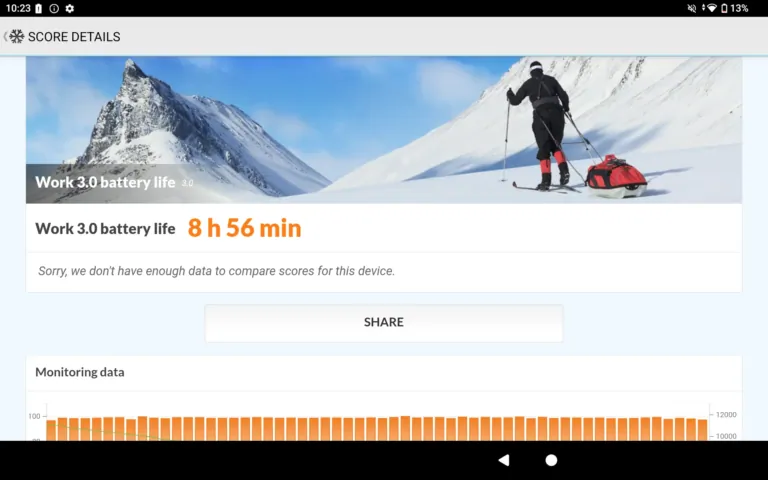Tap the info circle icon in status bar

(54, 8)
